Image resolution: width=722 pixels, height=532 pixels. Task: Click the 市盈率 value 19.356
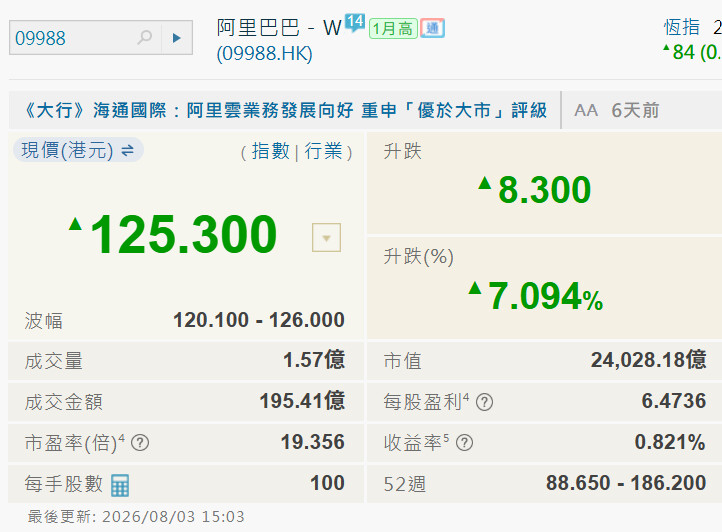(313, 442)
